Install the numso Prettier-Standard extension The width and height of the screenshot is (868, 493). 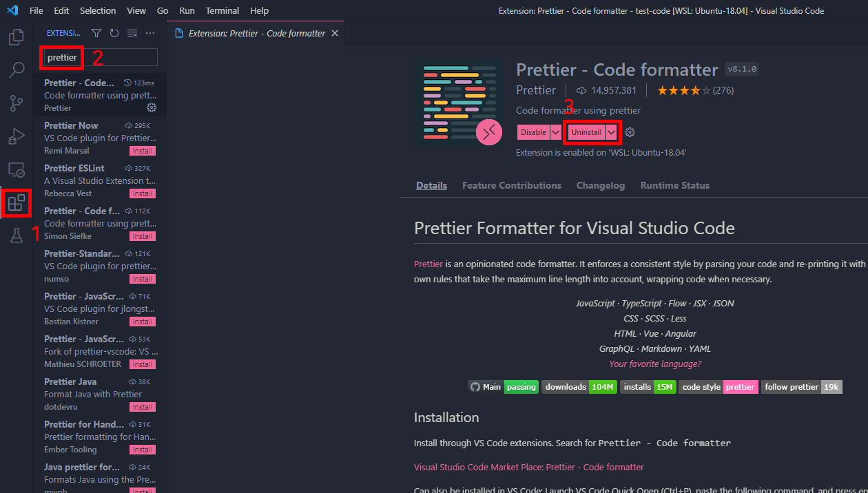click(143, 279)
